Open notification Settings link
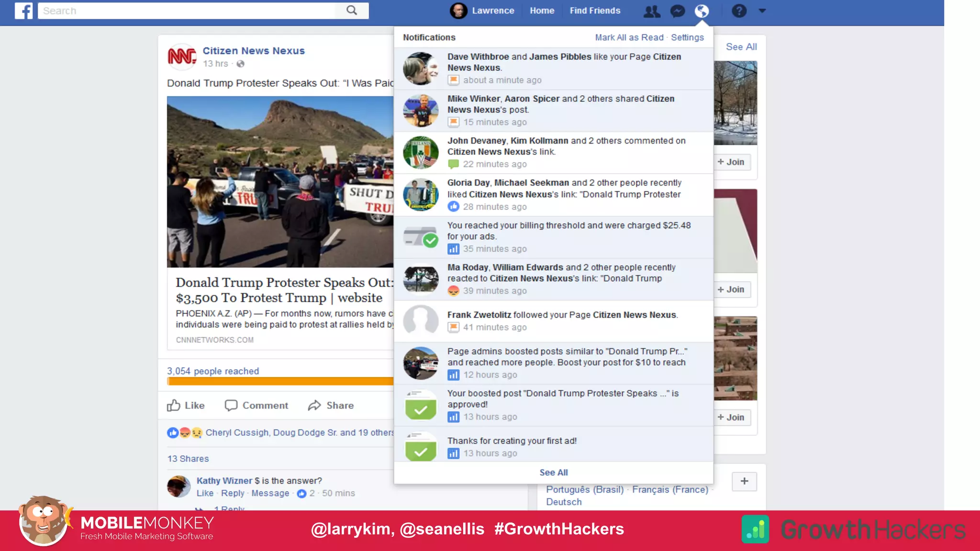 click(x=687, y=37)
